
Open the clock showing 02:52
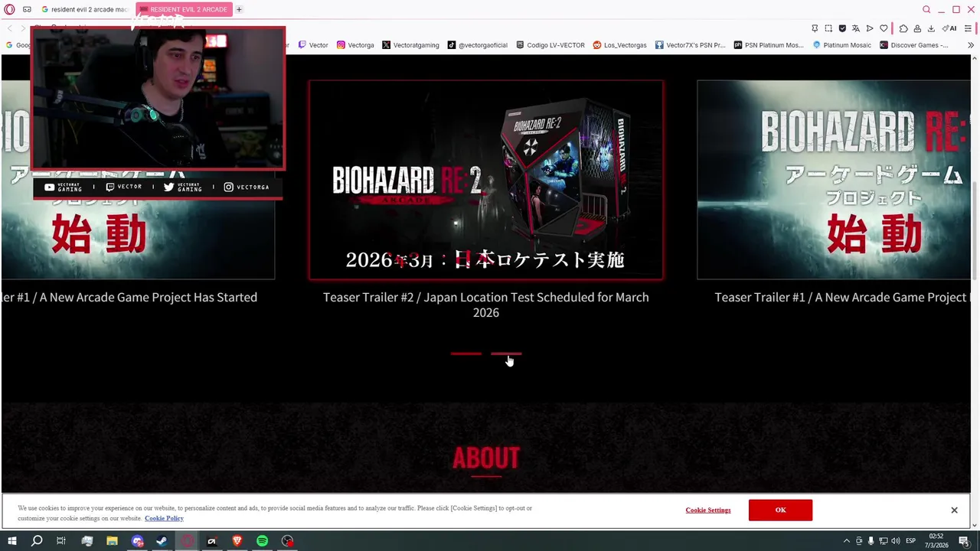937,541
